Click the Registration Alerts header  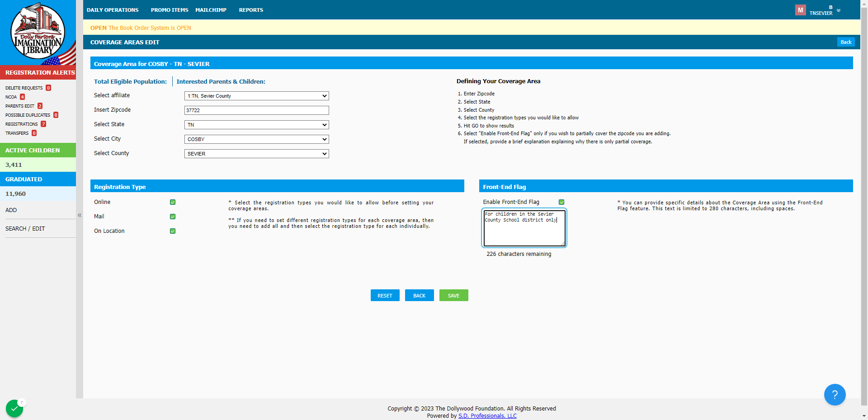[x=38, y=72]
